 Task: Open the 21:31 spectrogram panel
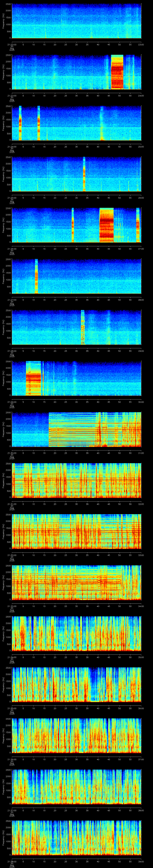click(x=76, y=481)
